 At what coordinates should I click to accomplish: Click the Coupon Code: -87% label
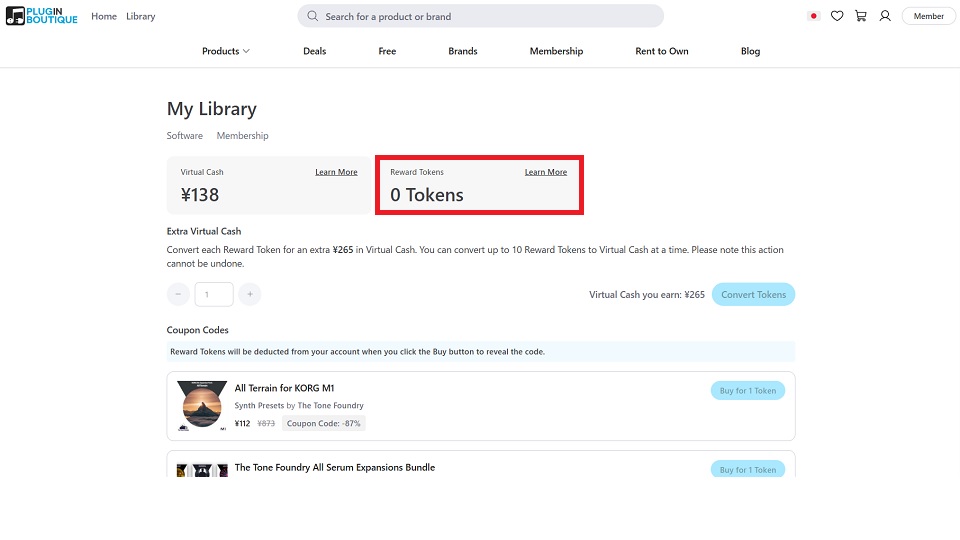pyautogui.click(x=323, y=423)
